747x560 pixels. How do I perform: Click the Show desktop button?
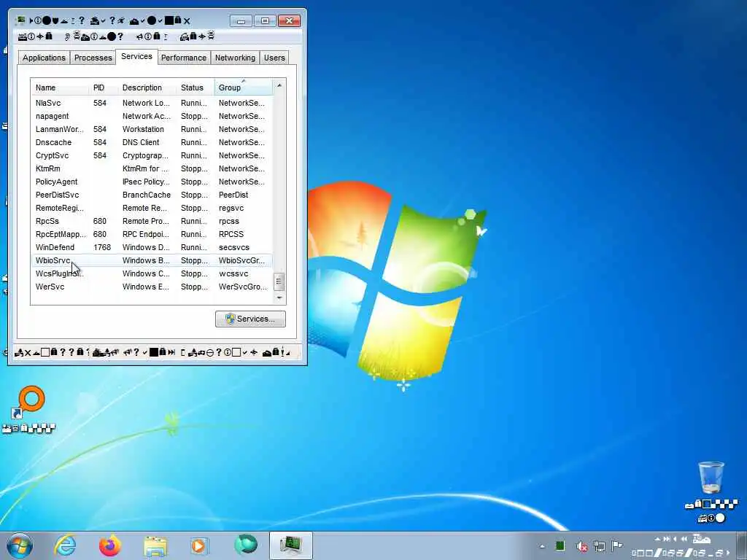[x=742, y=545]
